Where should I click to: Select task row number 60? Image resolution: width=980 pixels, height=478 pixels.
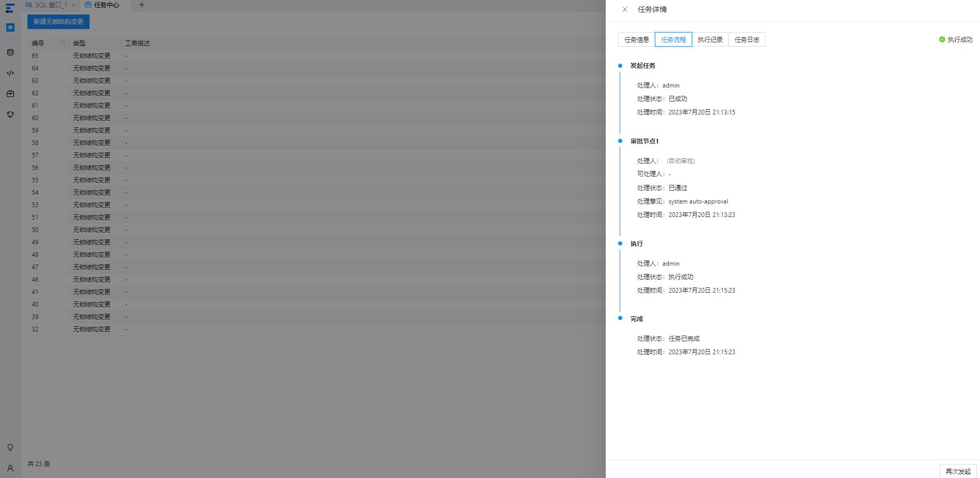(x=316, y=118)
